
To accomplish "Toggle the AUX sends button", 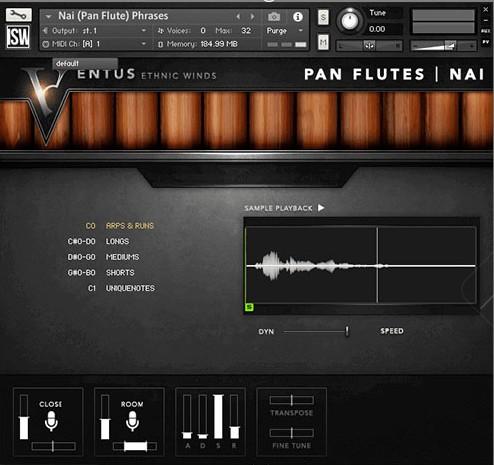I will point(485,31).
